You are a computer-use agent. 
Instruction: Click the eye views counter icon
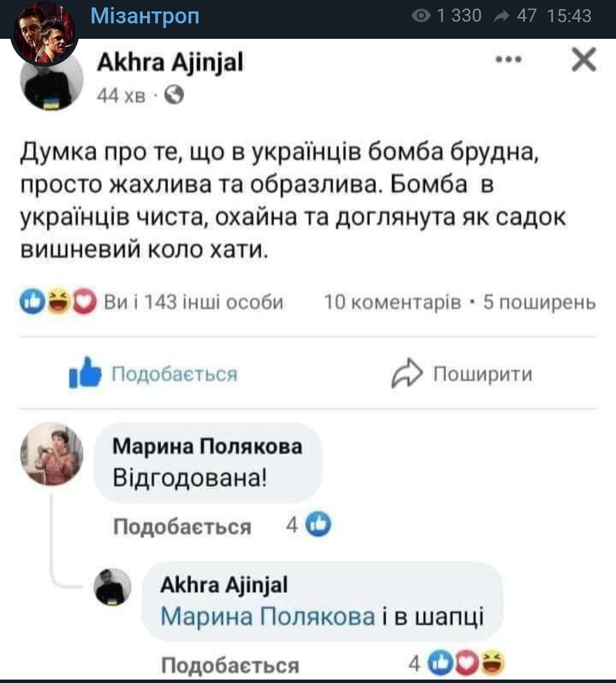coord(421,16)
